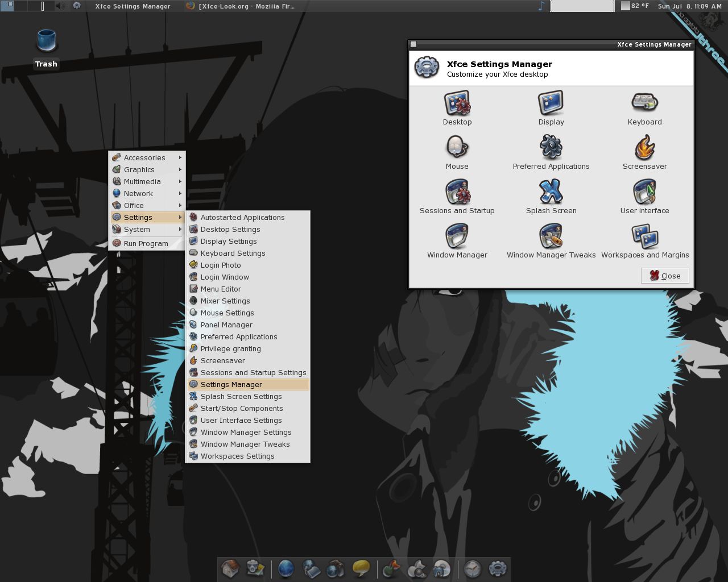Click the clock icon in the dock
The image size is (728, 582).
[472, 568]
